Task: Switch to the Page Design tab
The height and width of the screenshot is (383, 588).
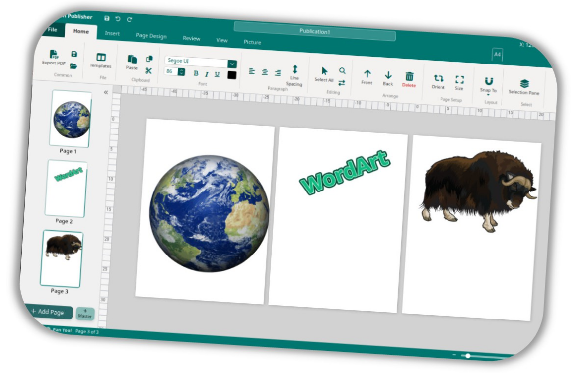Action: point(151,36)
